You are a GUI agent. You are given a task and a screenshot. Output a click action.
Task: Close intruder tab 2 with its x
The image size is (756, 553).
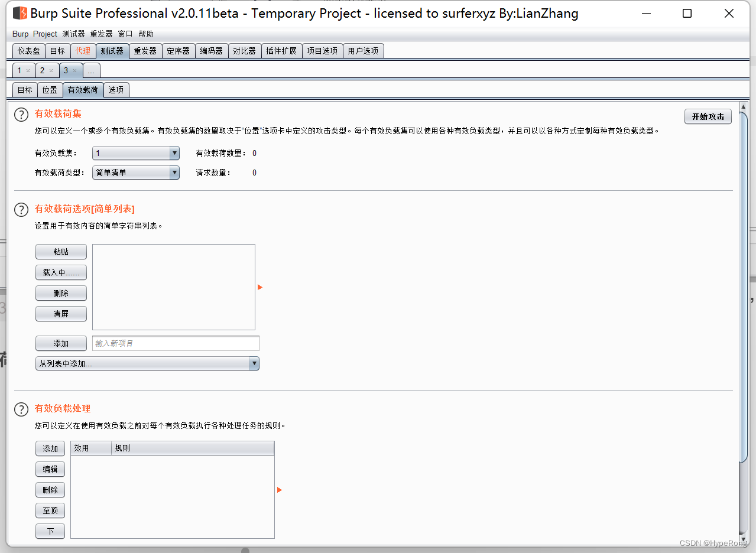click(x=51, y=71)
